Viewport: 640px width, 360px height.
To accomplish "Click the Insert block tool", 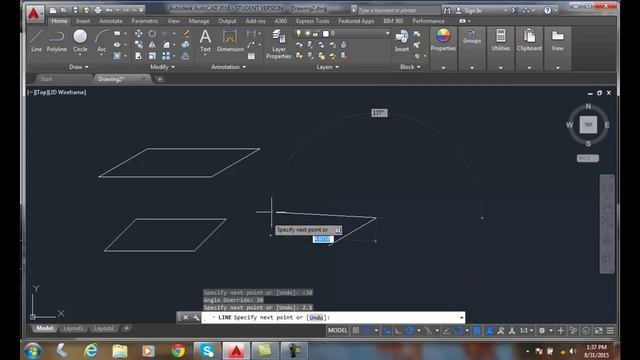I will point(402,40).
